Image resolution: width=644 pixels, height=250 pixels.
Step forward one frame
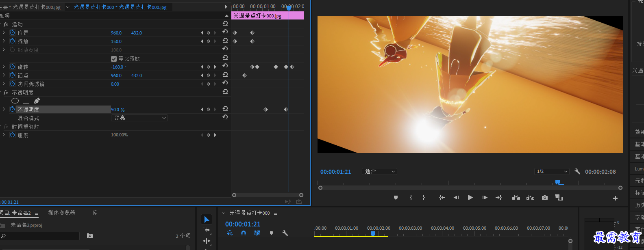485,198
